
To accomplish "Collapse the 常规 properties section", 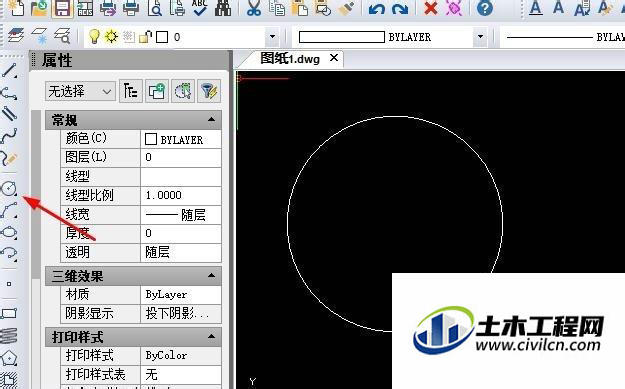I will 211,120.
